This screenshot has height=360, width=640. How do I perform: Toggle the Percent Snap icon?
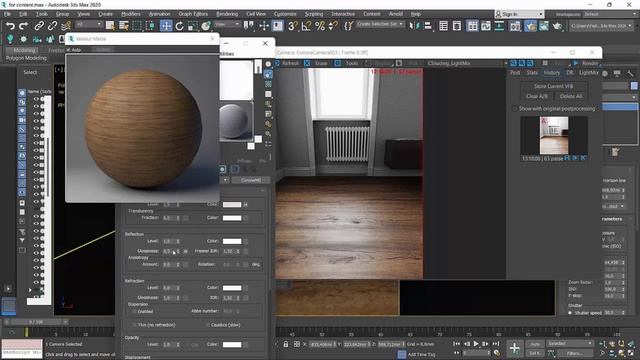[x=320, y=26]
